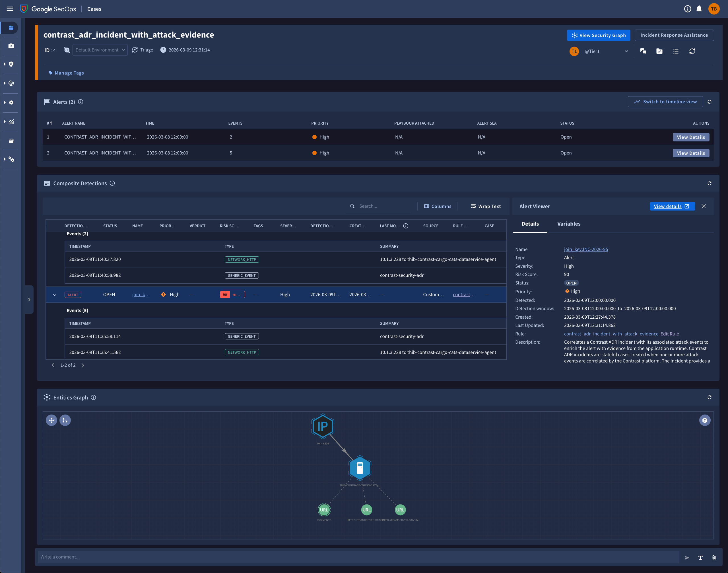Click the Composite Detections search field
The image size is (728, 573).
378,206
